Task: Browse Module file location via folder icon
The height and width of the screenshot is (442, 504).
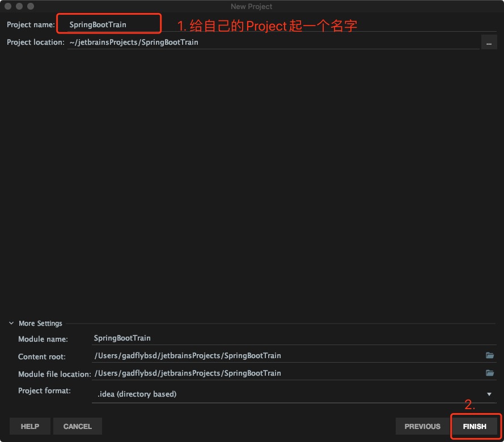Action: (490, 373)
